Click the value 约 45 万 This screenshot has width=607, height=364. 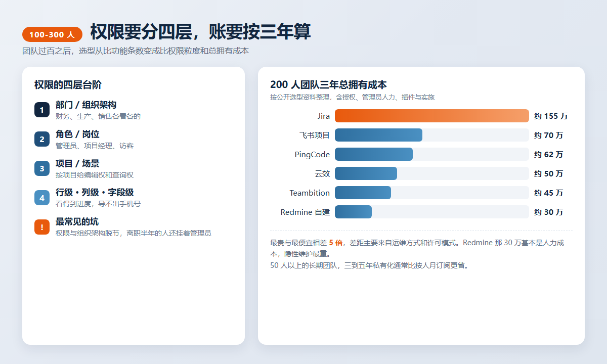pos(549,193)
